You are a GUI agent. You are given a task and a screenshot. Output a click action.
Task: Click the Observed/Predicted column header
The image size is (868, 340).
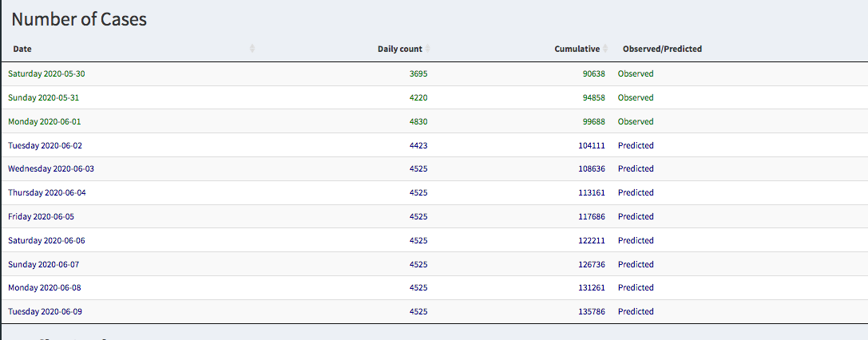pyautogui.click(x=662, y=49)
